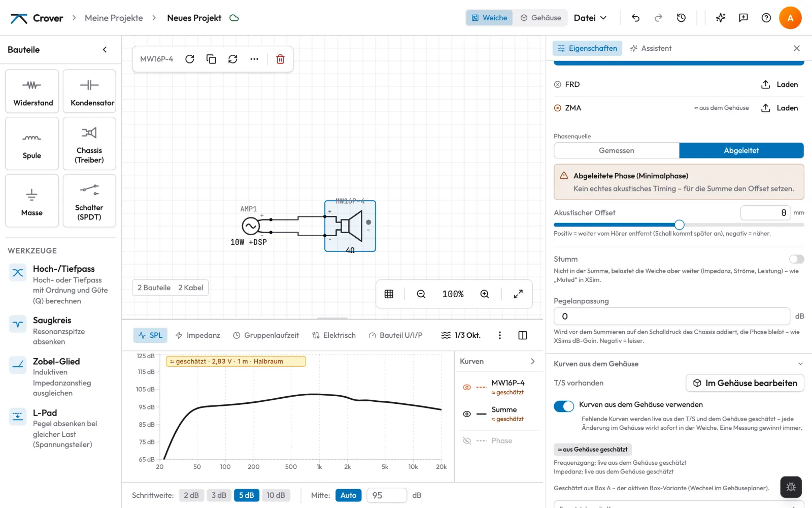
Task: Add a Chassis (Treiber) component
Action: tap(89, 144)
